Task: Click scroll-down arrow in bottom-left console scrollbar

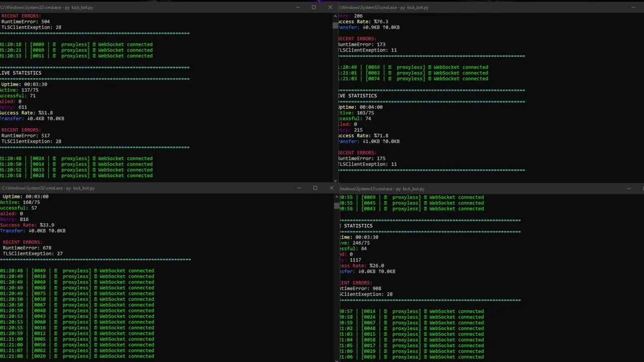Action: point(337,359)
